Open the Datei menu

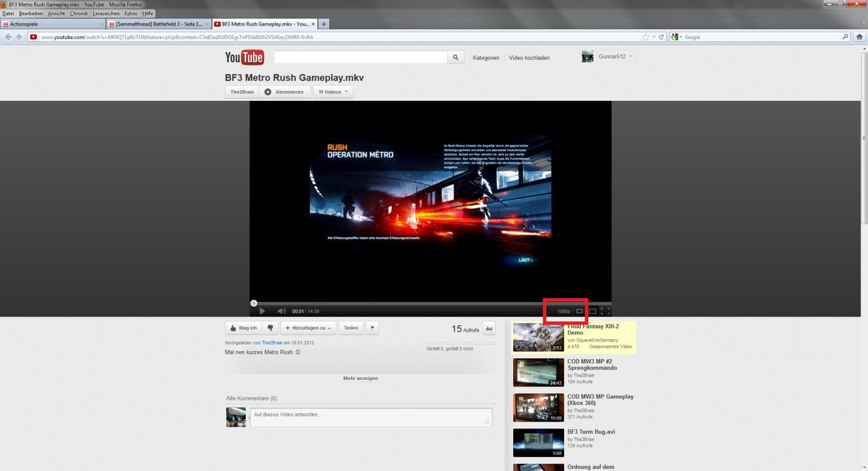8,14
